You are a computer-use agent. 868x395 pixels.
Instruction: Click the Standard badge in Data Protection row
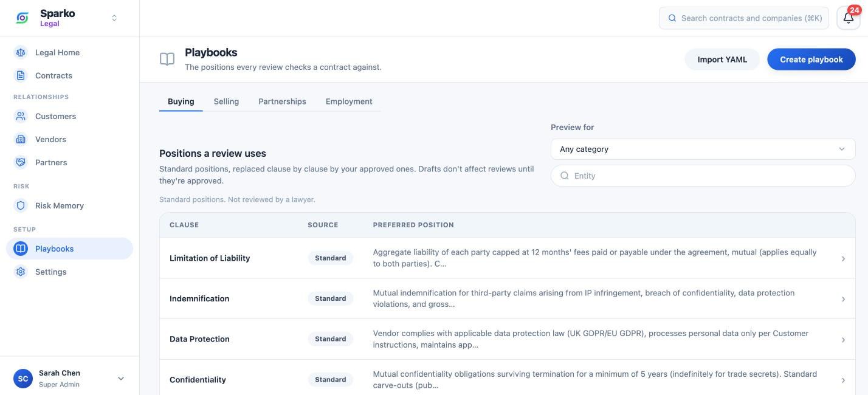point(330,339)
